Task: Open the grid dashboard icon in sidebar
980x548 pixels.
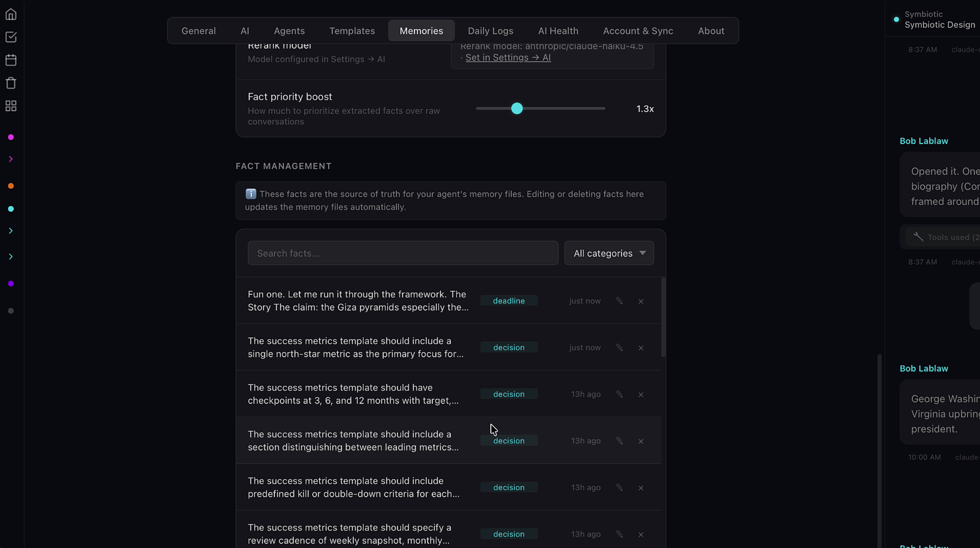Action: coord(11,106)
